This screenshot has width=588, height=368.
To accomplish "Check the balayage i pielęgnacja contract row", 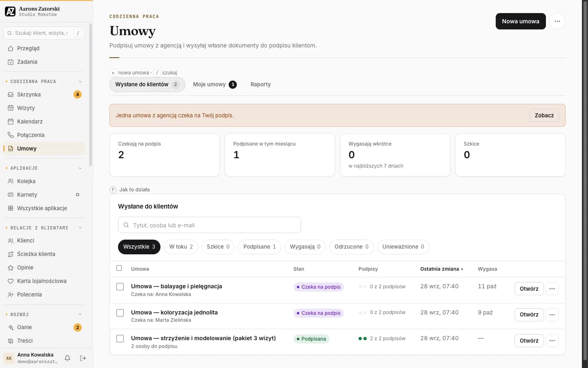I will click(120, 287).
